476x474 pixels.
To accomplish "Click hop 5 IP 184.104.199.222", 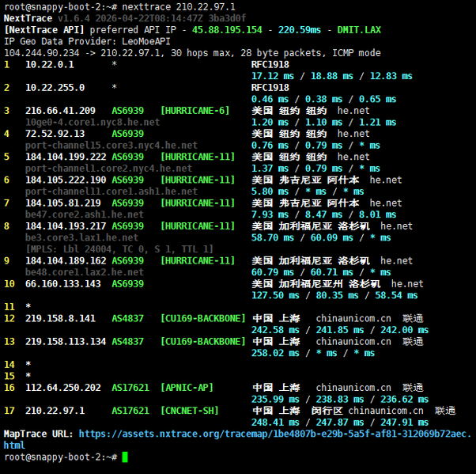I will [66, 157].
